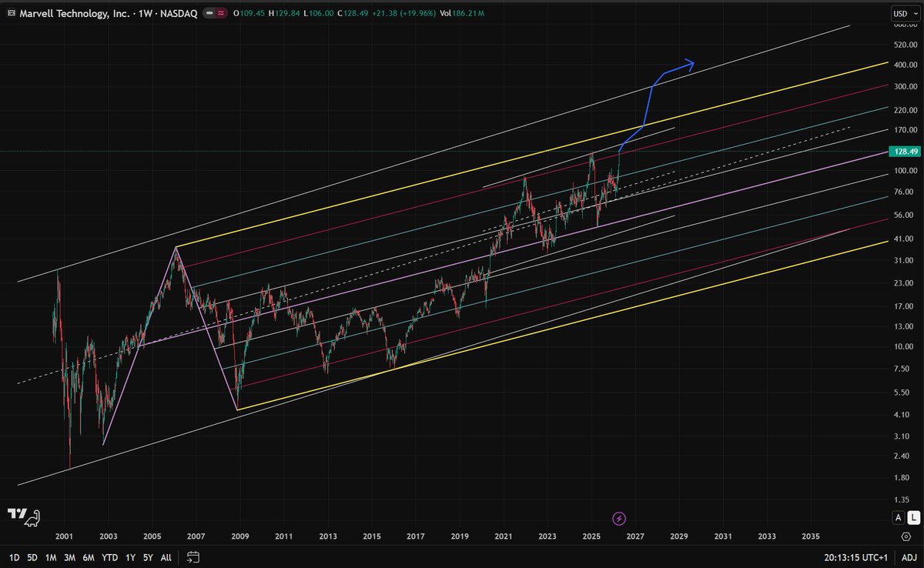
Task: Click the collapse legend icon before Marvell title
Action: [11, 13]
